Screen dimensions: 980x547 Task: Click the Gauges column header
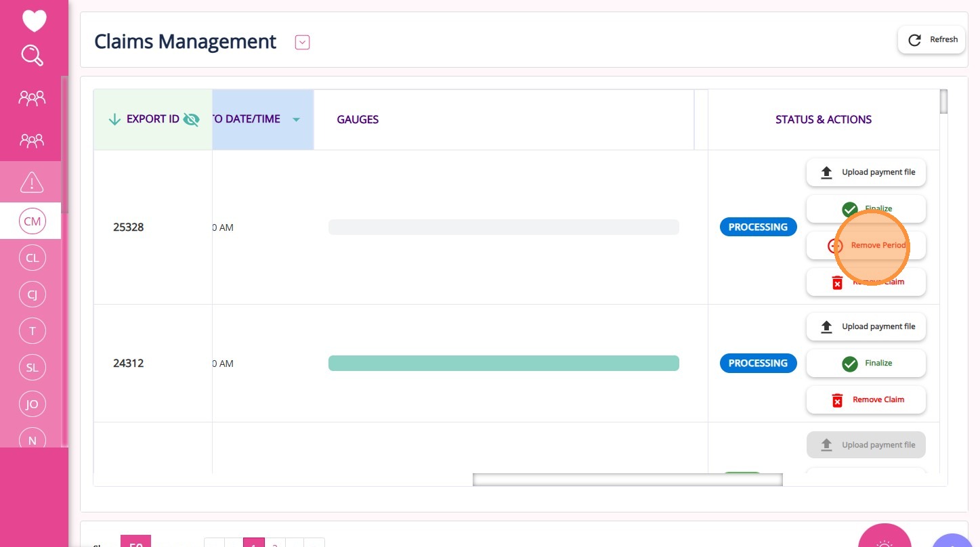pyautogui.click(x=358, y=120)
